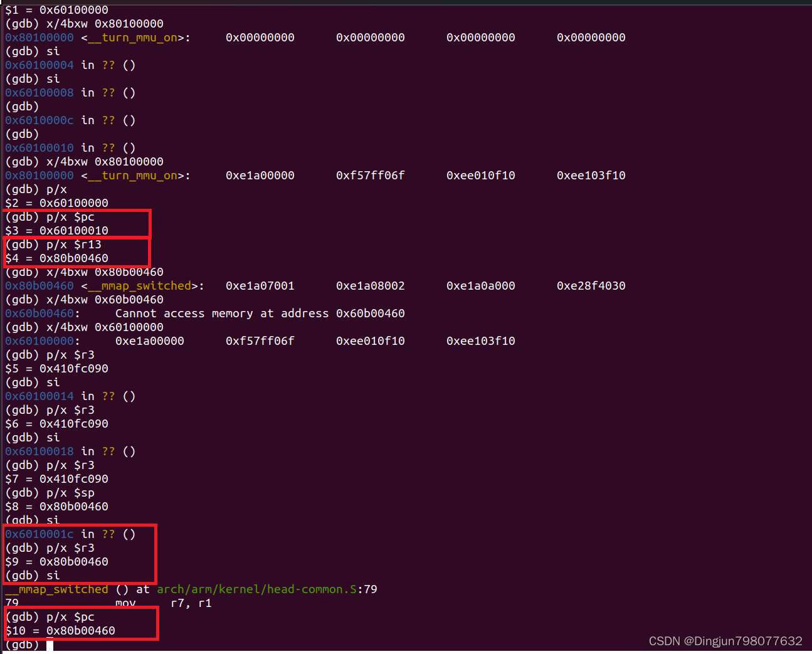
Task: Click the blue address 0x80100000
Action: pyautogui.click(x=40, y=37)
